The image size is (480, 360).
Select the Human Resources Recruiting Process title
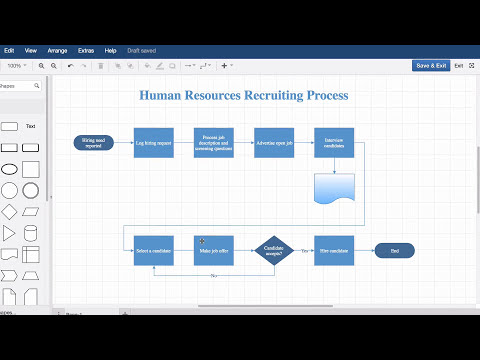244,96
